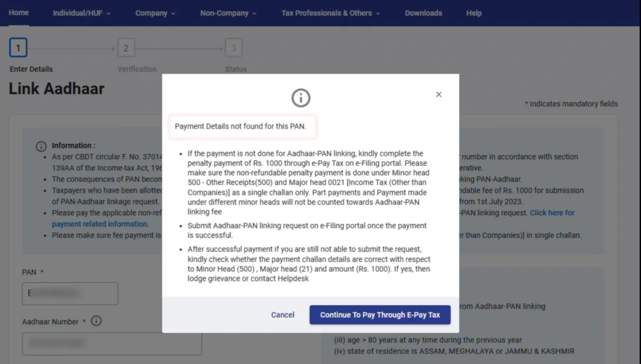The width and height of the screenshot is (641, 364).
Task: Open the Home tab
Action: pyautogui.click(x=19, y=13)
